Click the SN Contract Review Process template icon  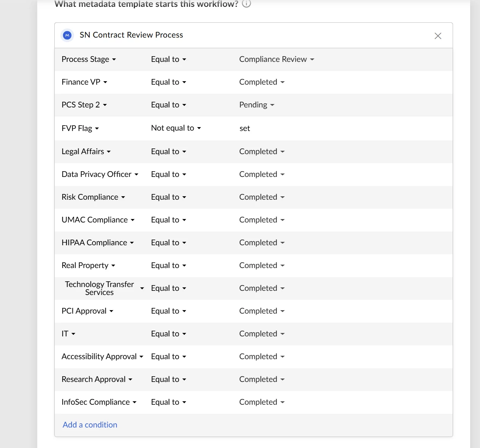[67, 35]
